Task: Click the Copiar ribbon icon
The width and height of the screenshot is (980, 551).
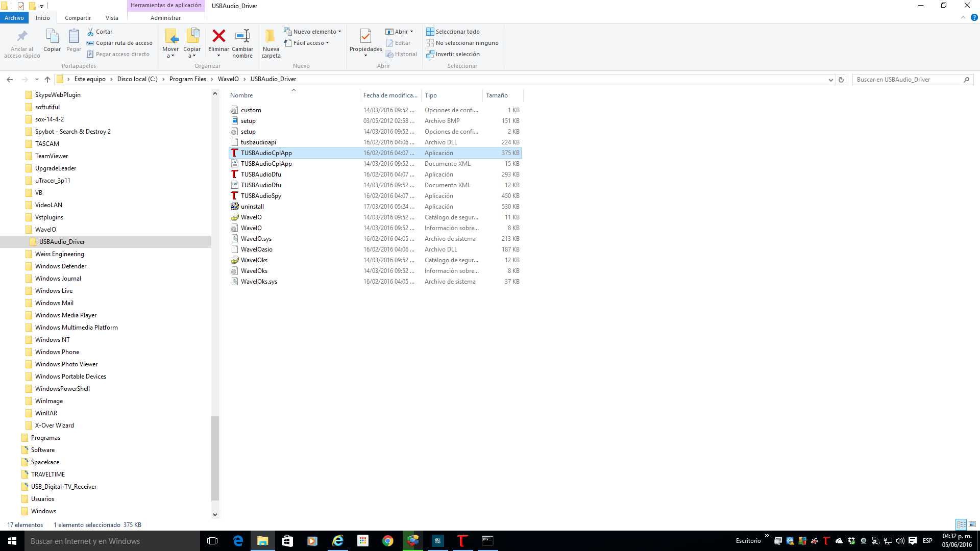Action: [52, 36]
